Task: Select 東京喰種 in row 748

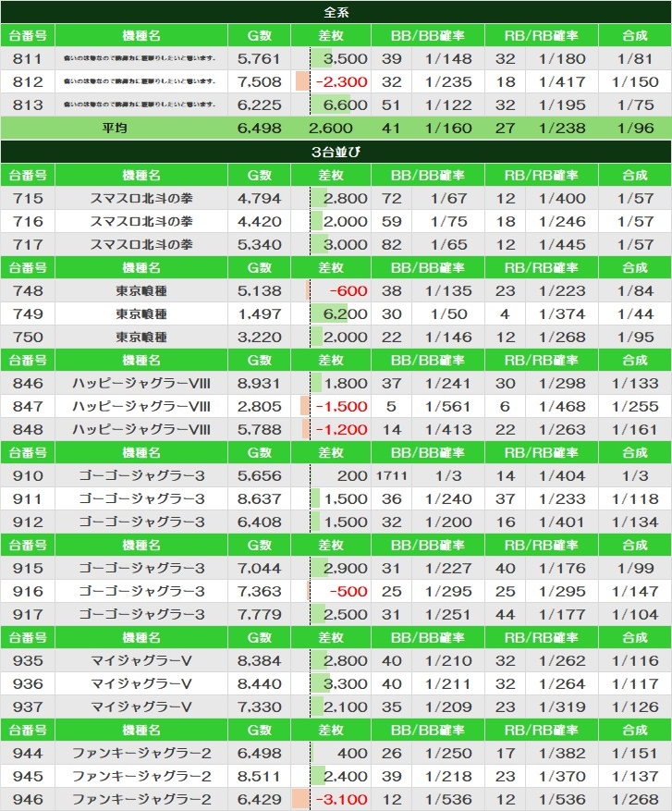Action: click(141, 290)
